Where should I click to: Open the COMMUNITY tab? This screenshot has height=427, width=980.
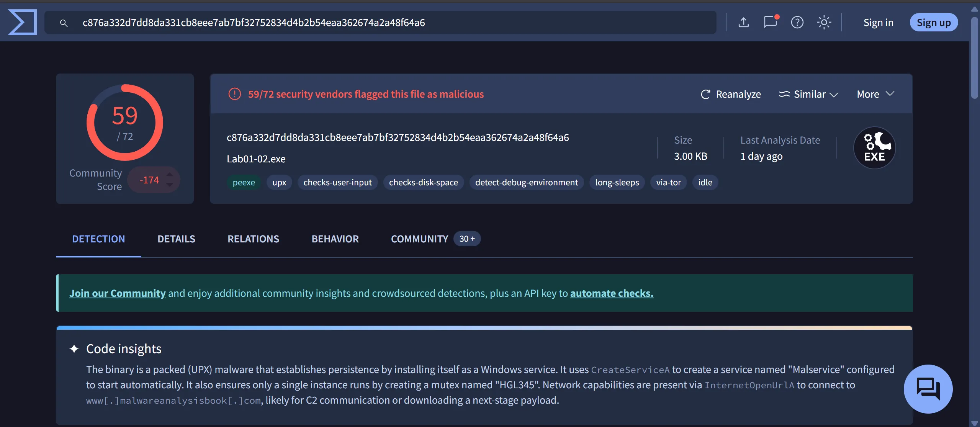(x=419, y=239)
